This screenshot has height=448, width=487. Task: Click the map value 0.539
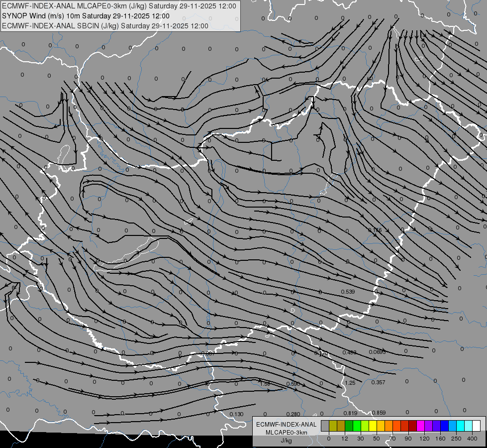click(x=348, y=292)
